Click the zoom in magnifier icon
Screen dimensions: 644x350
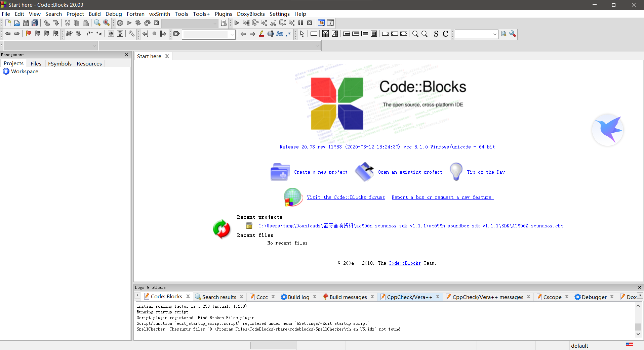click(415, 34)
